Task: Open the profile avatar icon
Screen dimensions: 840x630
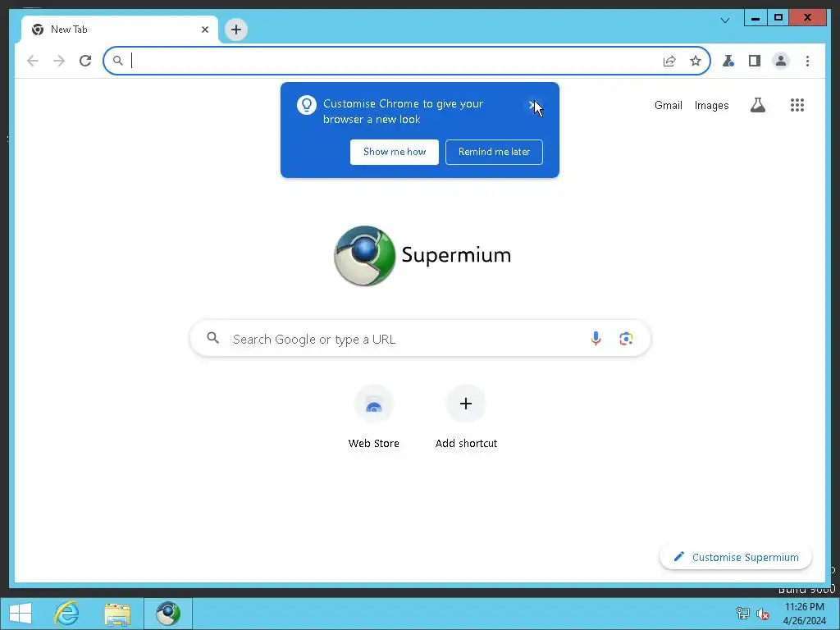Action: [781, 61]
